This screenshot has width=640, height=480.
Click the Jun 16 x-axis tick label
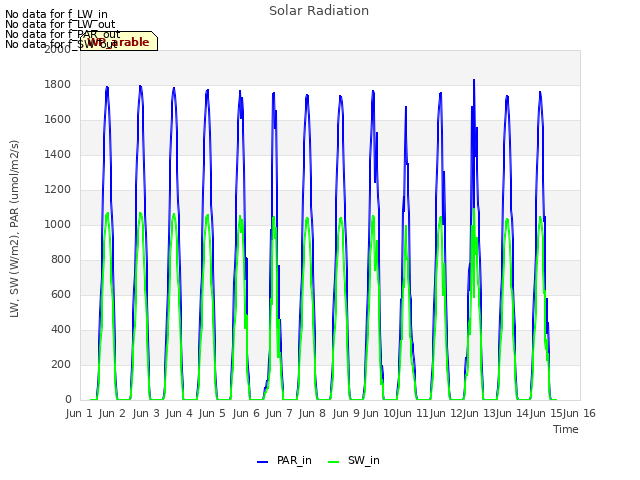click(579, 413)
